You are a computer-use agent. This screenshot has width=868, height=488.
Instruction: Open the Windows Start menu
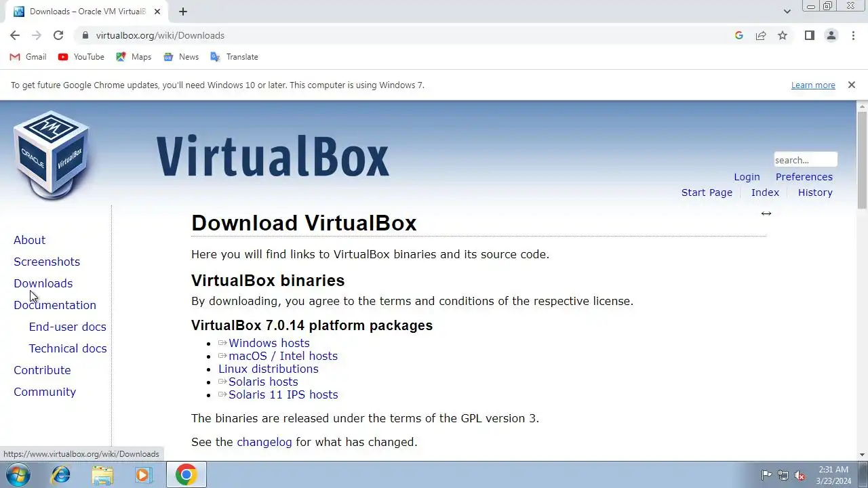[18, 474]
